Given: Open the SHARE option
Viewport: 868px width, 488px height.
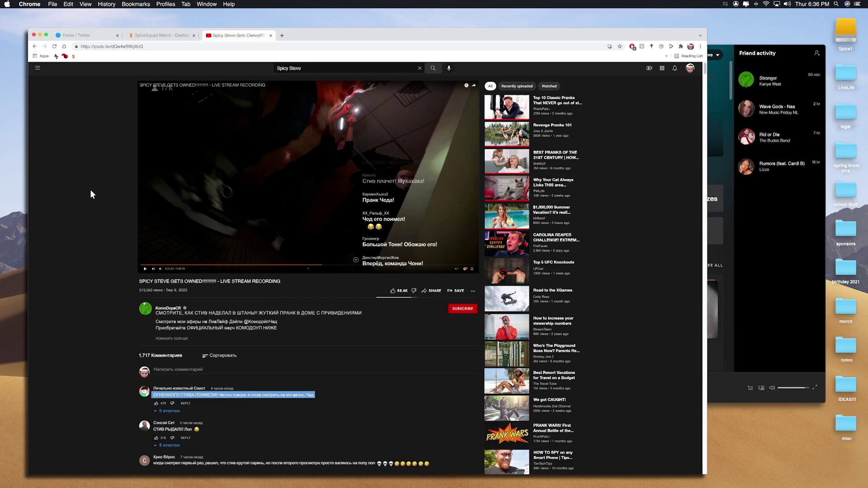Looking at the screenshot, I should click(x=431, y=291).
